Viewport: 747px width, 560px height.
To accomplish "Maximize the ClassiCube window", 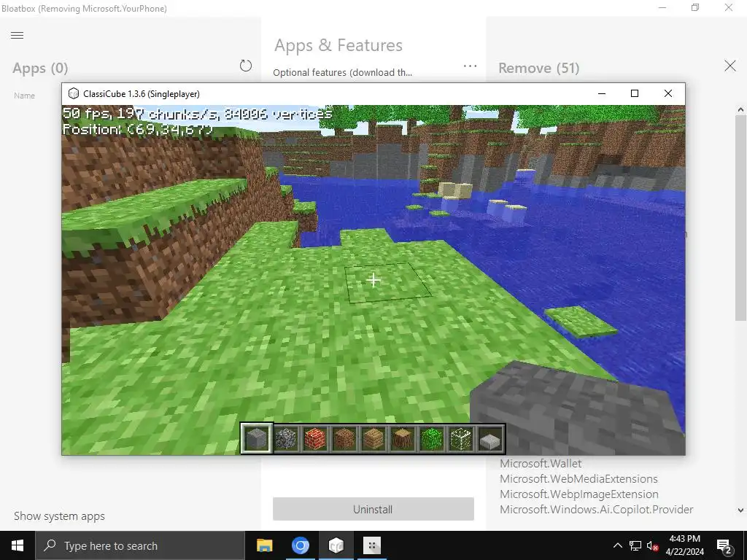I will 635,94.
